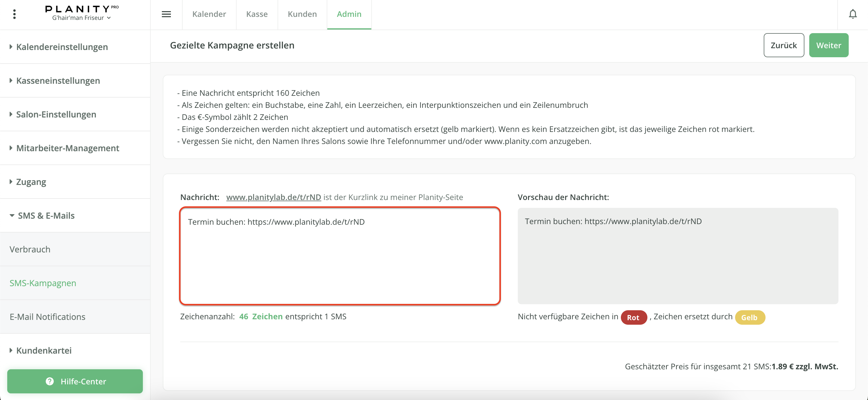Open the Kasse tab
The height and width of the screenshot is (400, 868).
coord(257,14)
